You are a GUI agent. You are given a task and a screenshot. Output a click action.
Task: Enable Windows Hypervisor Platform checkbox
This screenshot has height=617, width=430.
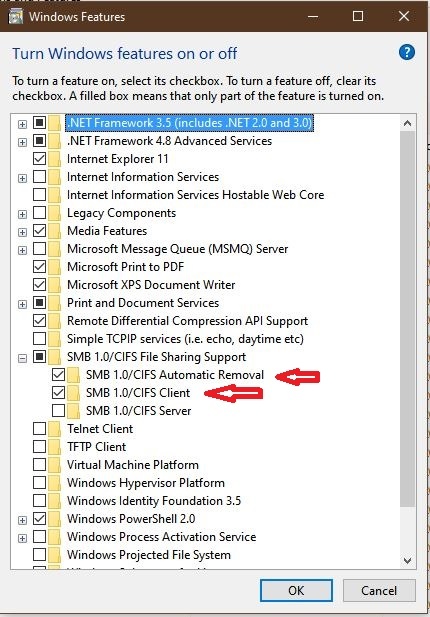coord(39,482)
